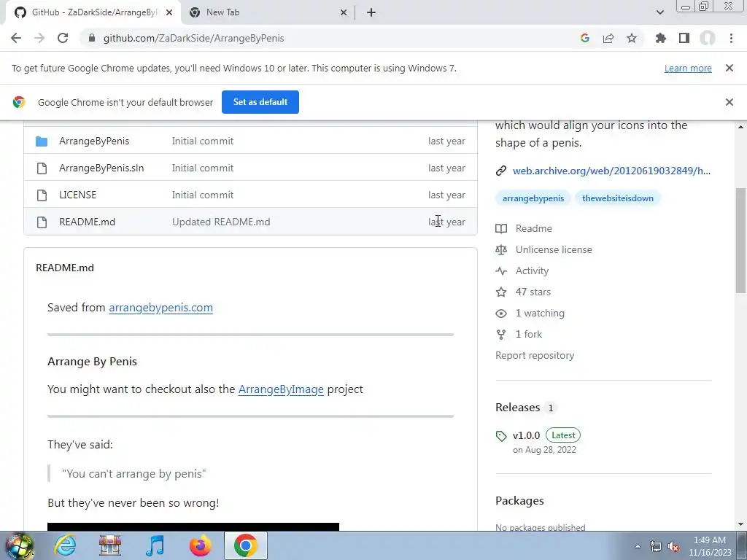
Task: Dismiss the Windows 7 update notice
Action: (729, 68)
